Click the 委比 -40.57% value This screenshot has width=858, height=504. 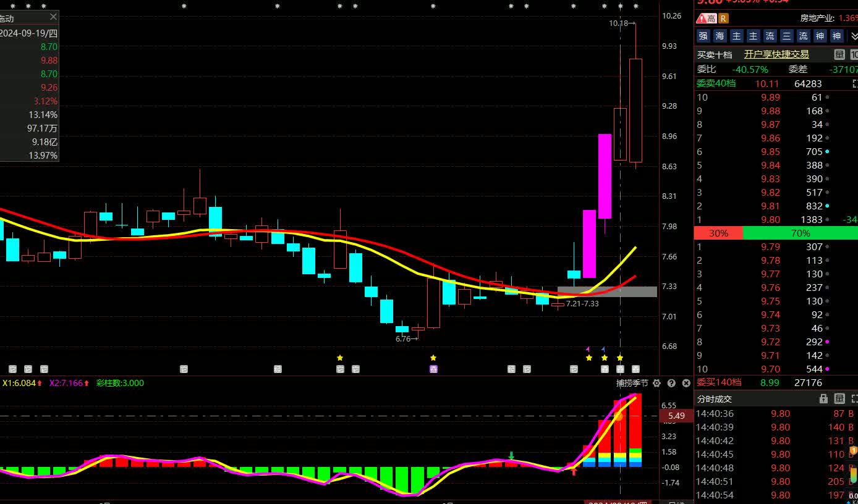750,70
